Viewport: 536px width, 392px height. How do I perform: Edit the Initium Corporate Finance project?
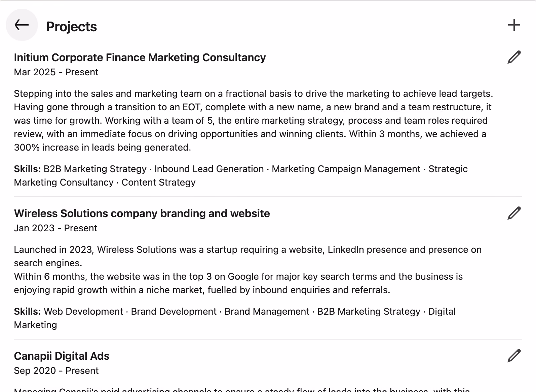[x=514, y=57]
